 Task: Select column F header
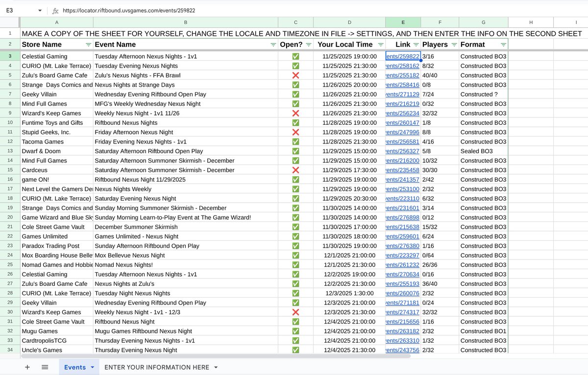pyautogui.click(x=440, y=22)
